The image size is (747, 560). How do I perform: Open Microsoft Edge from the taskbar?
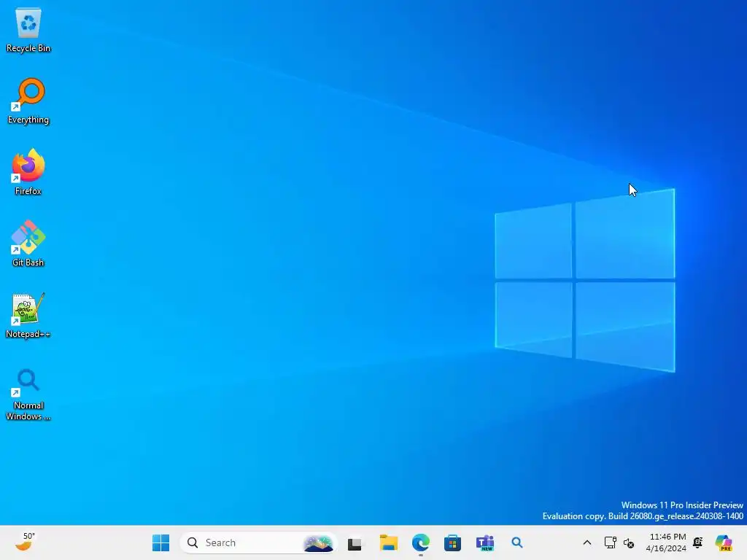[421, 542]
